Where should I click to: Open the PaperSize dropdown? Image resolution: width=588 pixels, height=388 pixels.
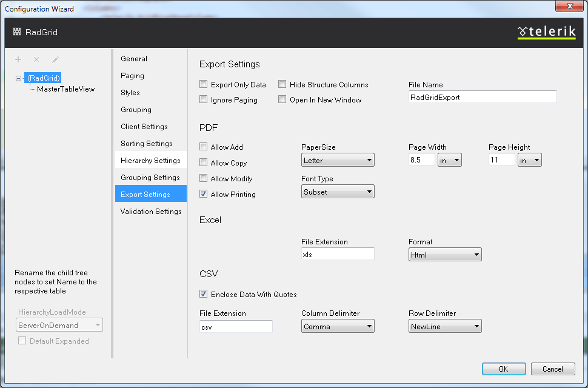pos(338,159)
